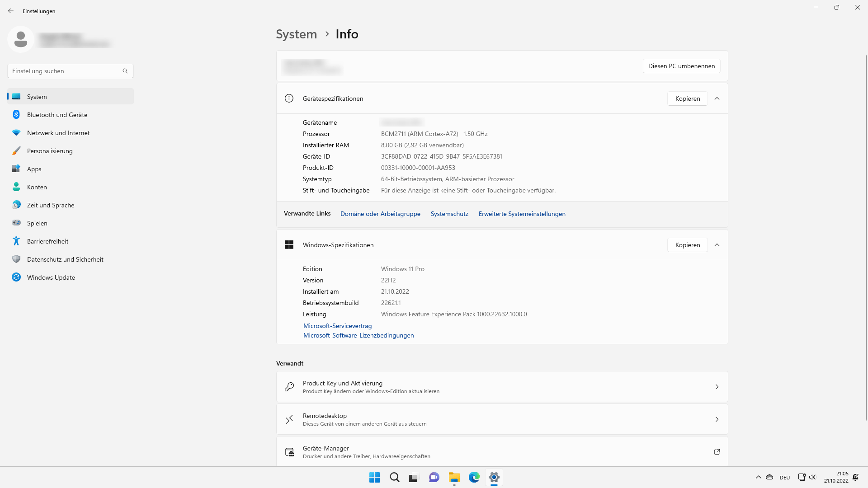This screenshot has height=488, width=868.
Task: Open the Windows Start menu
Action: pos(374,477)
